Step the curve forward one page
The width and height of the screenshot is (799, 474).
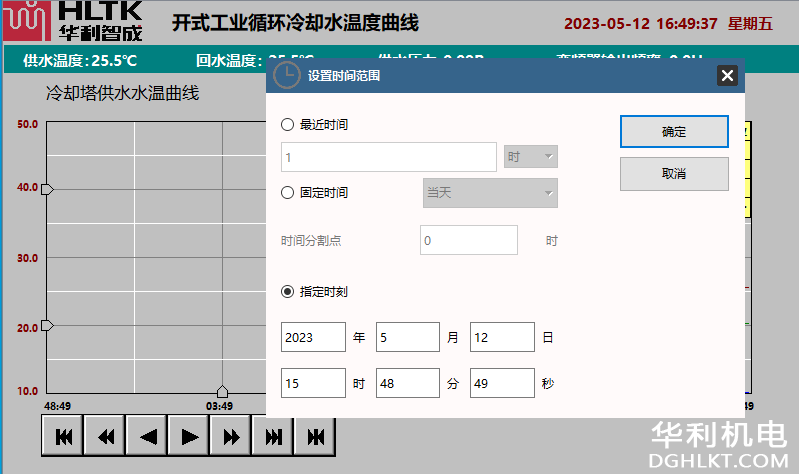pyautogui.click(x=189, y=436)
